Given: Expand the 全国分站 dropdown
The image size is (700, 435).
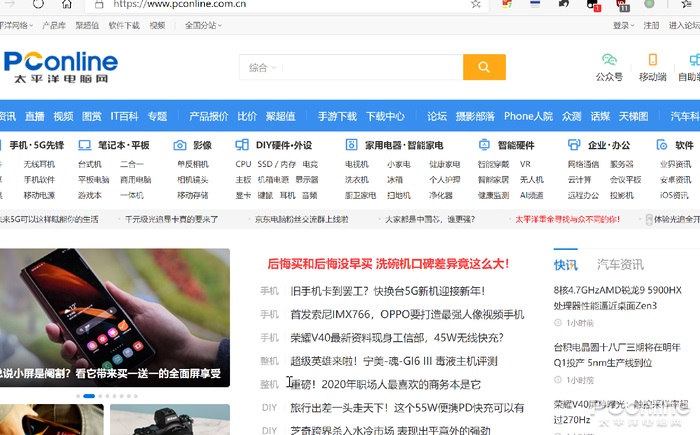Looking at the screenshot, I should [203, 25].
